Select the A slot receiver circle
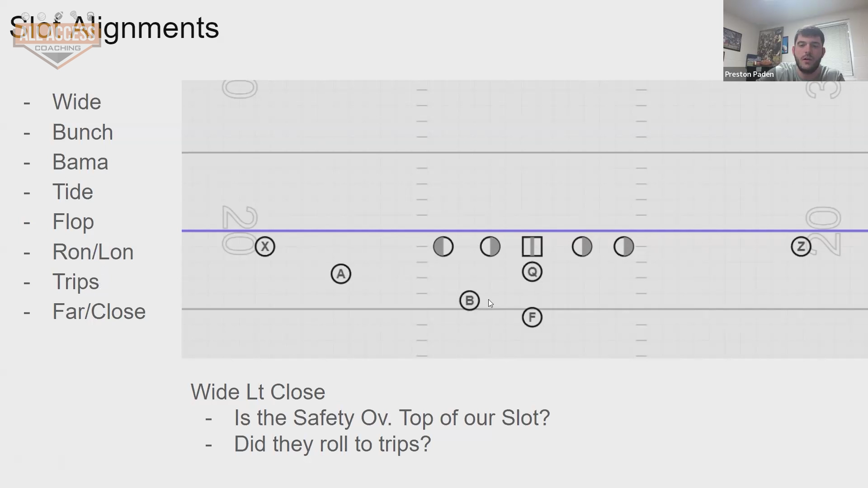The width and height of the screenshot is (868, 488). [341, 274]
